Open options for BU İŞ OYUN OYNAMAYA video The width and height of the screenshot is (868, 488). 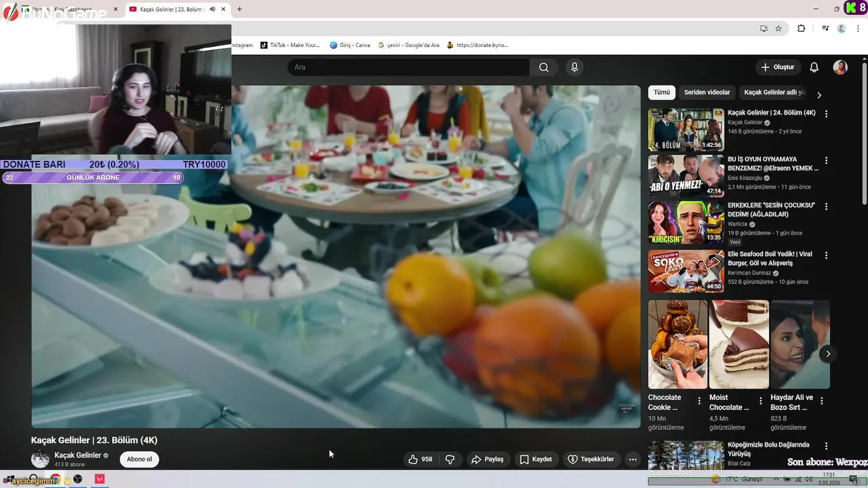pyautogui.click(x=826, y=160)
